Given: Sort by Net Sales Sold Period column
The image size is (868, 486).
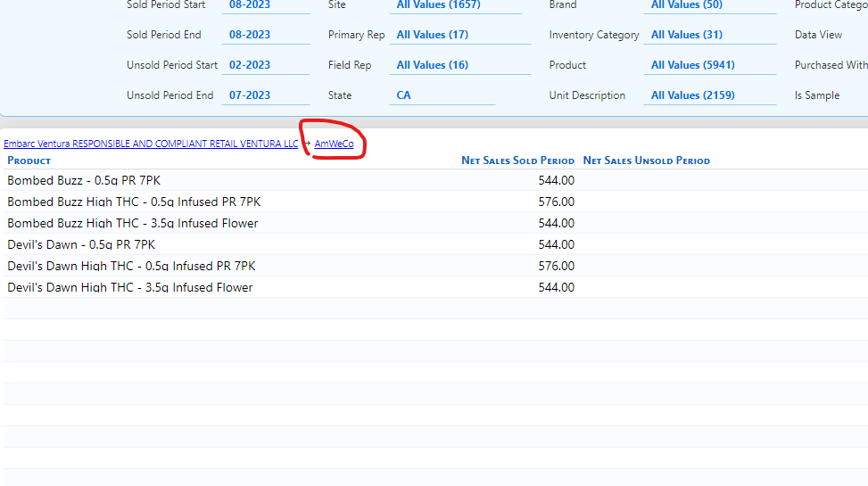Looking at the screenshot, I should [x=517, y=161].
